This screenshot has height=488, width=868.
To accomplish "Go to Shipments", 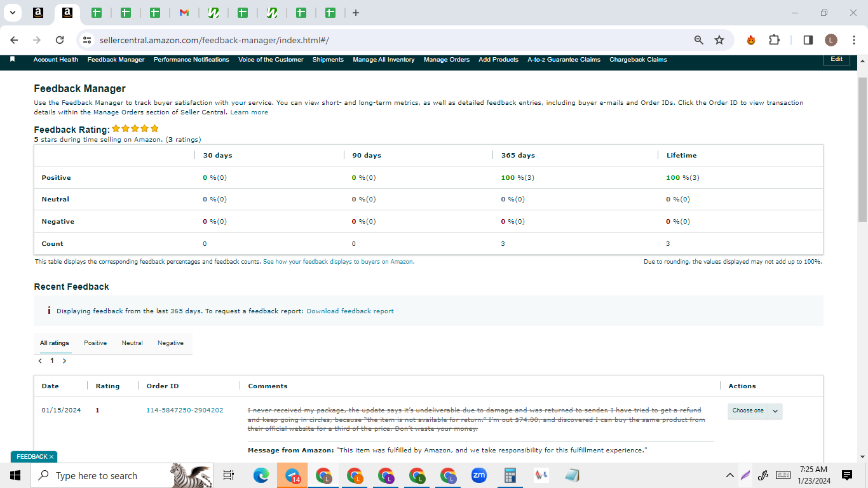I will tap(328, 60).
